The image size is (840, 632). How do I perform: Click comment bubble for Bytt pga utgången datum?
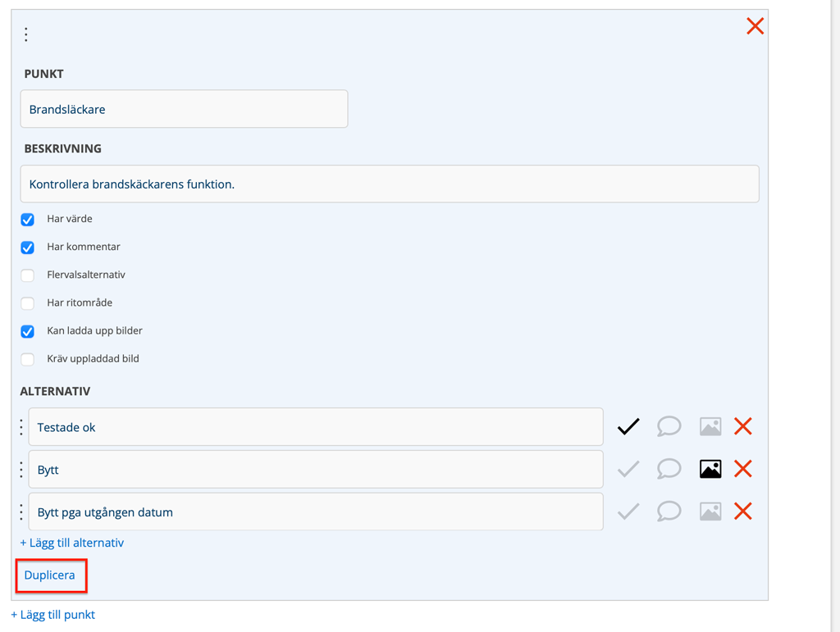669,512
